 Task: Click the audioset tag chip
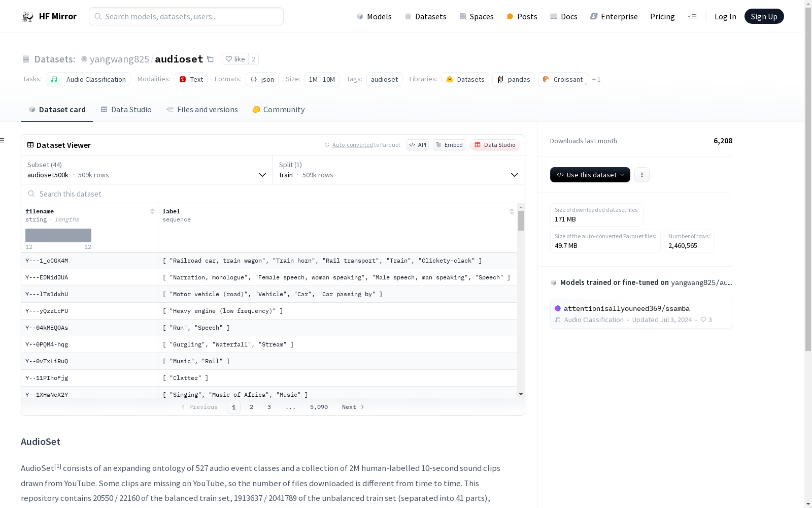point(384,79)
